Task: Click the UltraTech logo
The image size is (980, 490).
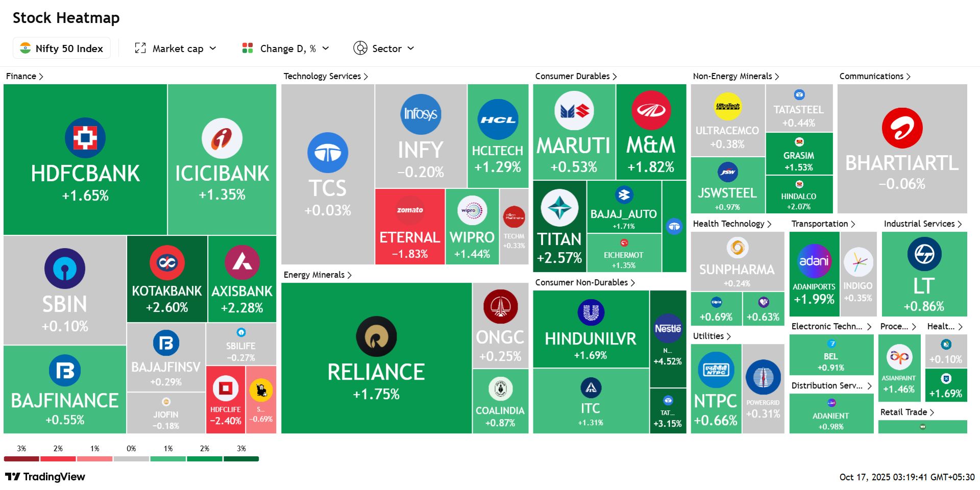Action: click(x=727, y=107)
